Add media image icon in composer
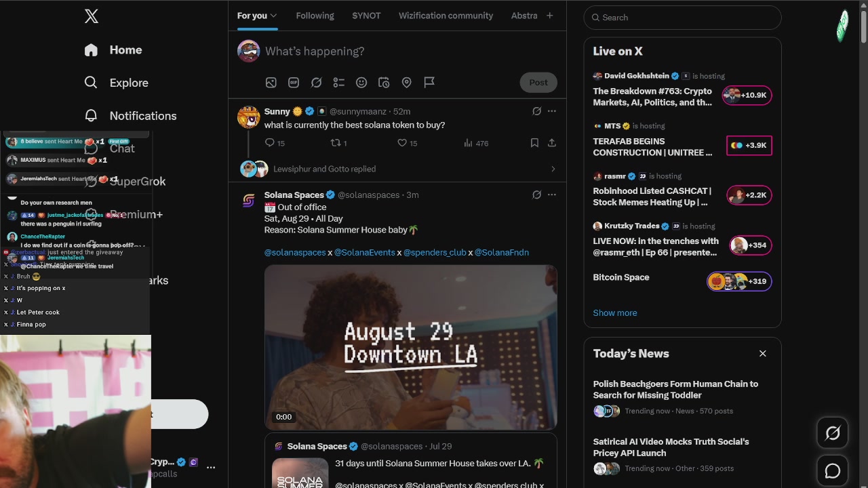Image resolution: width=868 pixels, height=488 pixels. [x=271, y=83]
